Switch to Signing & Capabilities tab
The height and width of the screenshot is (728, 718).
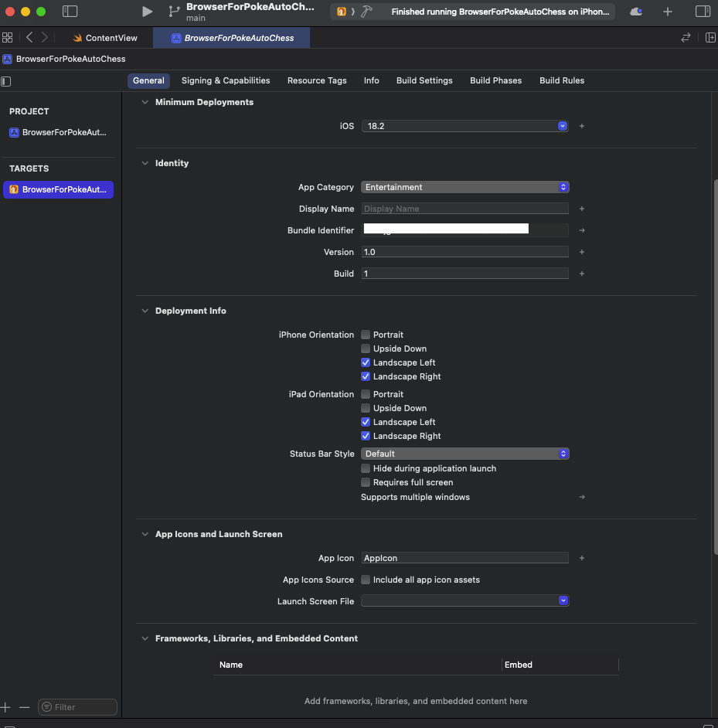226,81
